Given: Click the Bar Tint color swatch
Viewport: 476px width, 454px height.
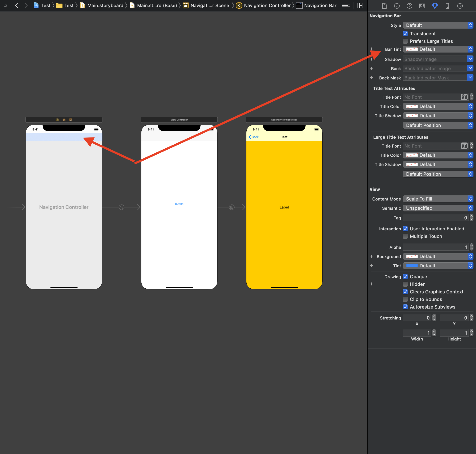Looking at the screenshot, I should pos(412,49).
